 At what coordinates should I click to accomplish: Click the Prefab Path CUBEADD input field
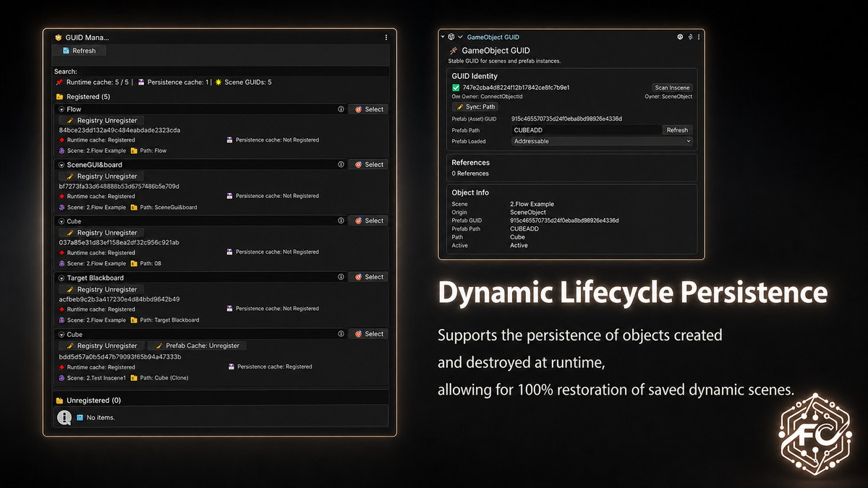point(587,130)
